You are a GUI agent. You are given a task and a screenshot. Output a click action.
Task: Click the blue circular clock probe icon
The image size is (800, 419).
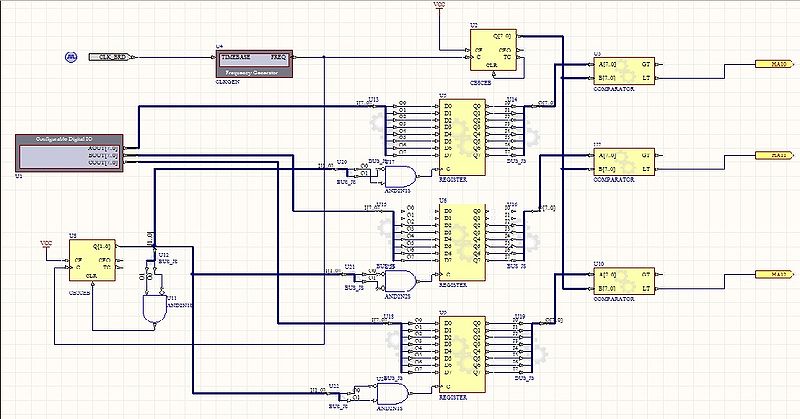tap(71, 56)
